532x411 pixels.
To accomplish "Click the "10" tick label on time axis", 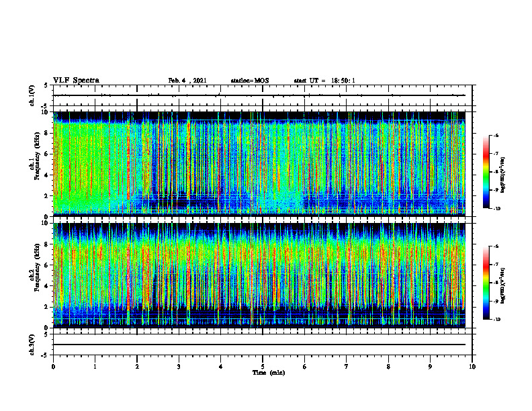I will pyautogui.click(x=472, y=367).
